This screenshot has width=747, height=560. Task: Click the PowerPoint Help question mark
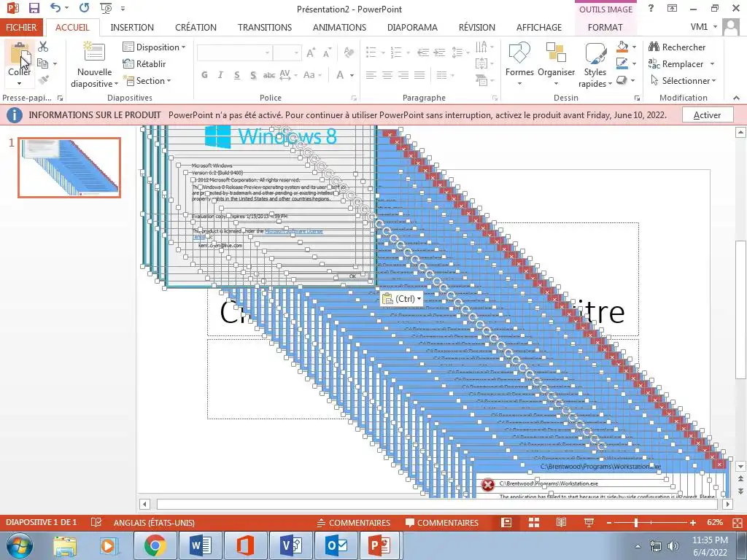pos(651,8)
